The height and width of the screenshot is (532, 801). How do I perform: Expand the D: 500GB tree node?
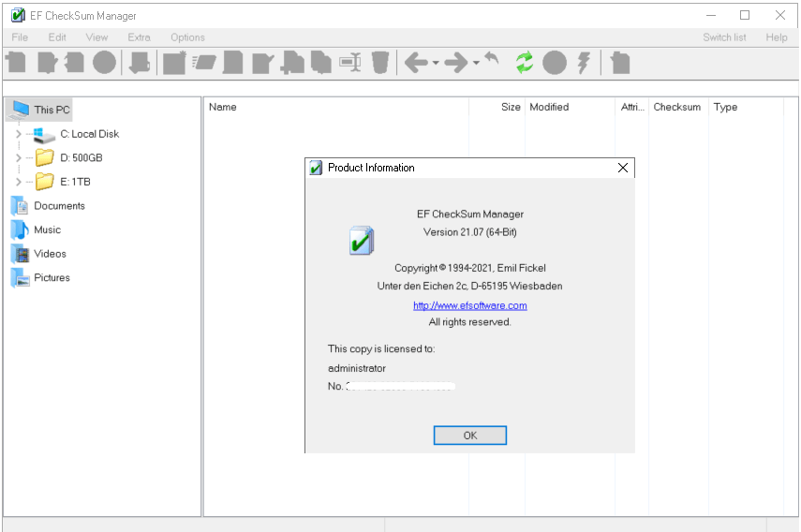(x=19, y=157)
